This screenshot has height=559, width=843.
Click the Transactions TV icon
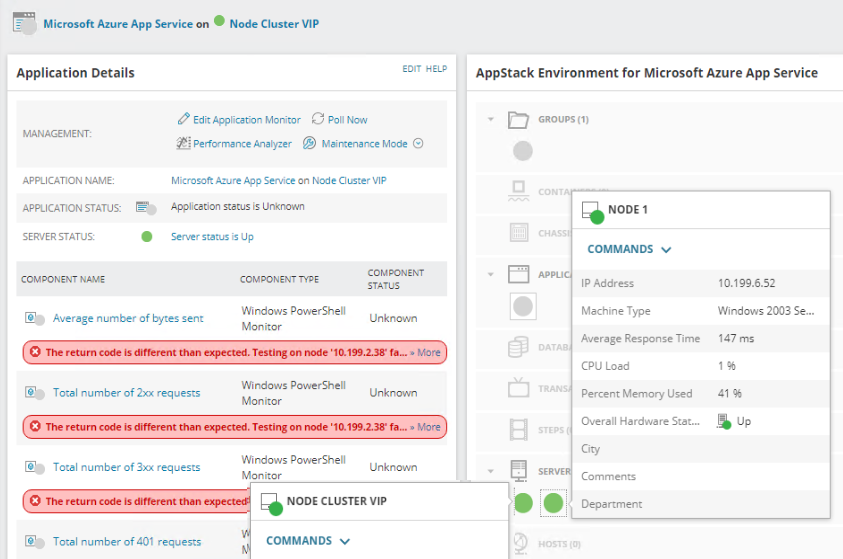pos(519,388)
